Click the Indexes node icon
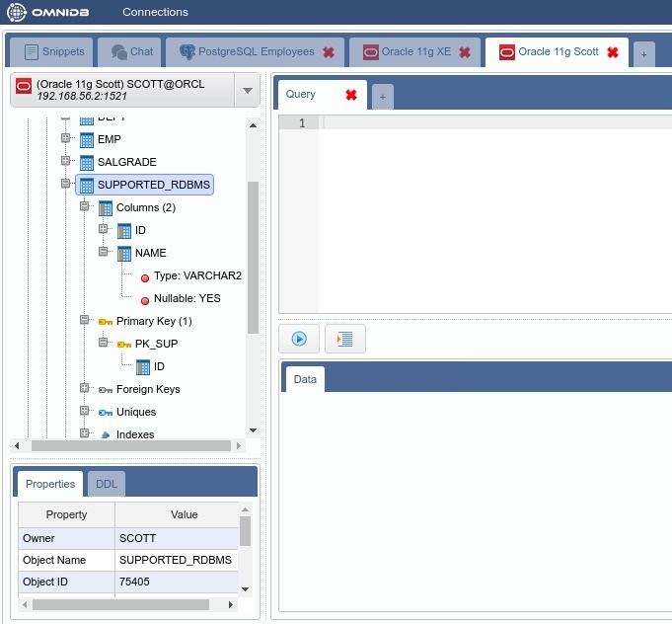 point(106,434)
